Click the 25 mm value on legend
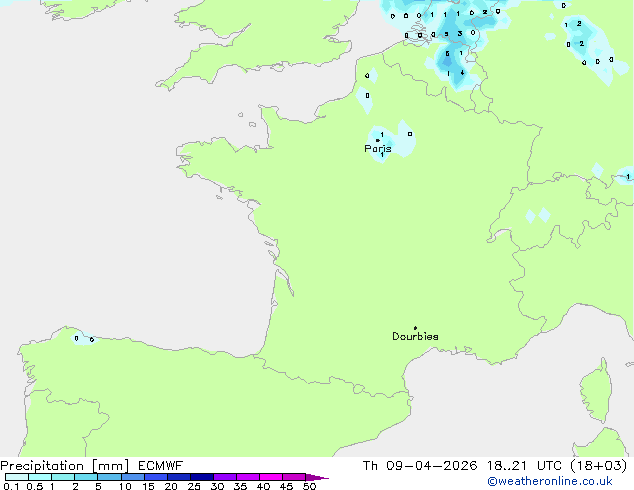Screen dimensions: 634x490 click(193, 487)
